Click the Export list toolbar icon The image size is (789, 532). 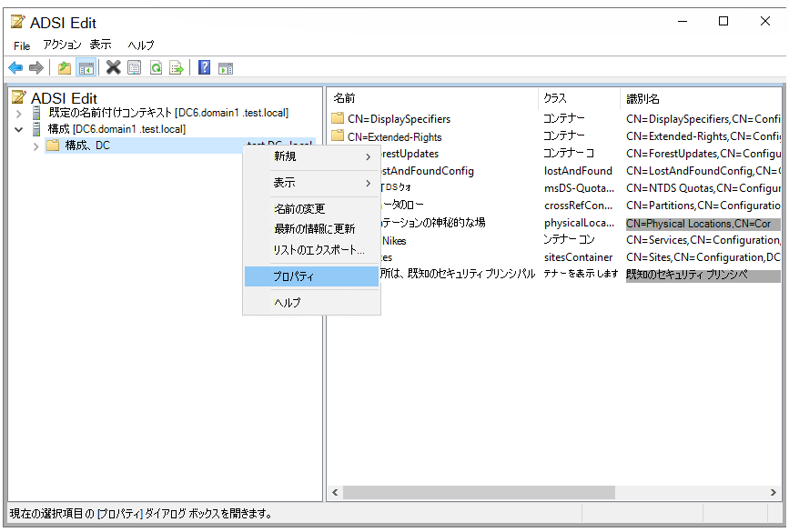coord(177,67)
